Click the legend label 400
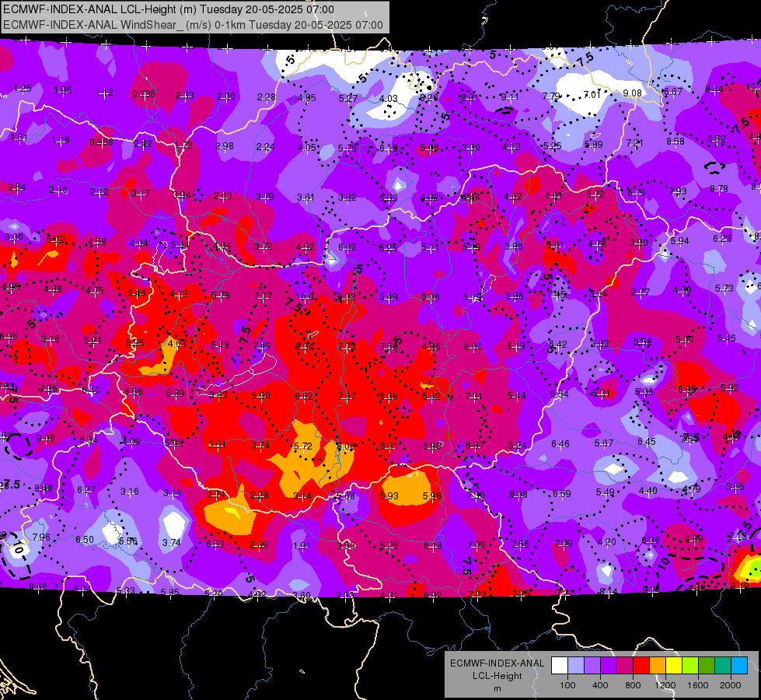761x700 pixels. [x=600, y=685]
